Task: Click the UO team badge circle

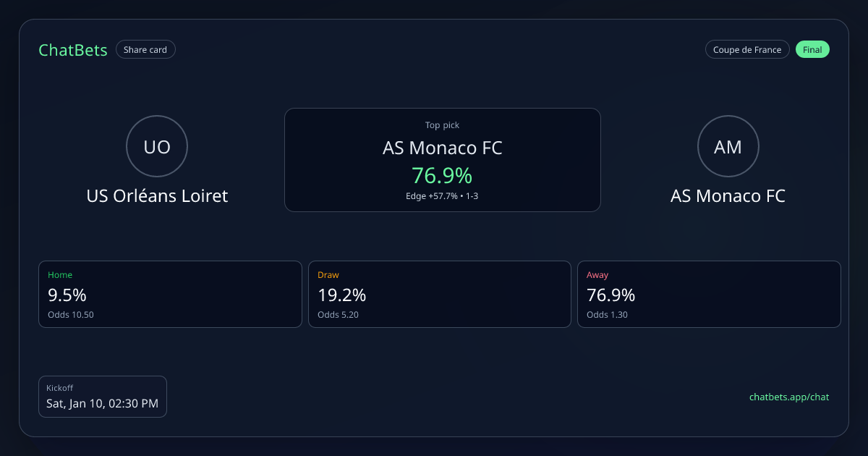Action: click(157, 147)
